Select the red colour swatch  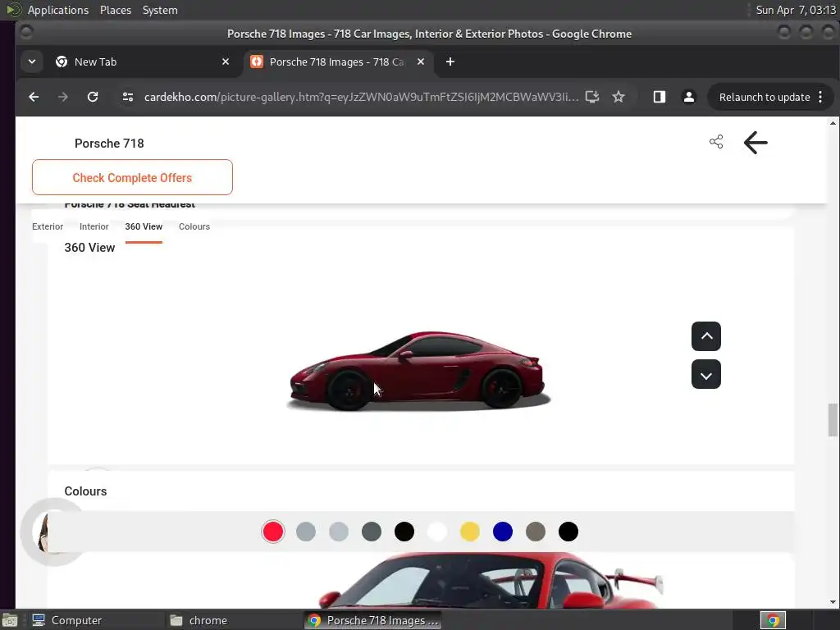(x=272, y=532)
